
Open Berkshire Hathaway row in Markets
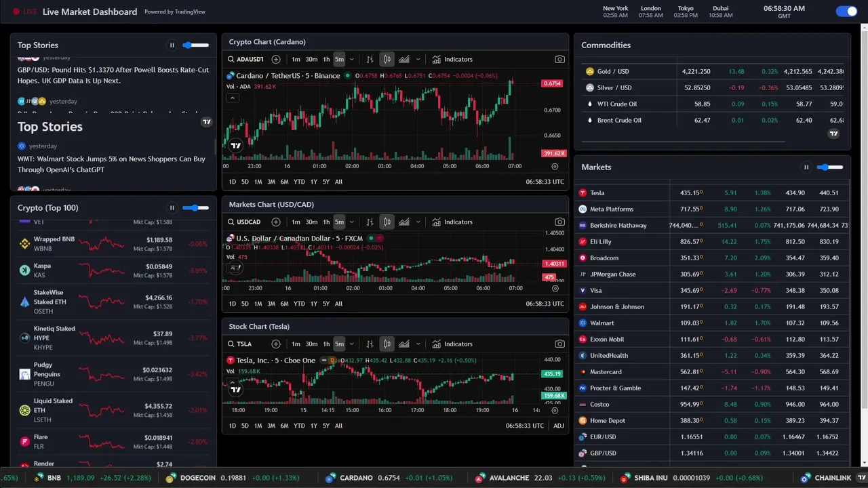[x=712, y=225]
